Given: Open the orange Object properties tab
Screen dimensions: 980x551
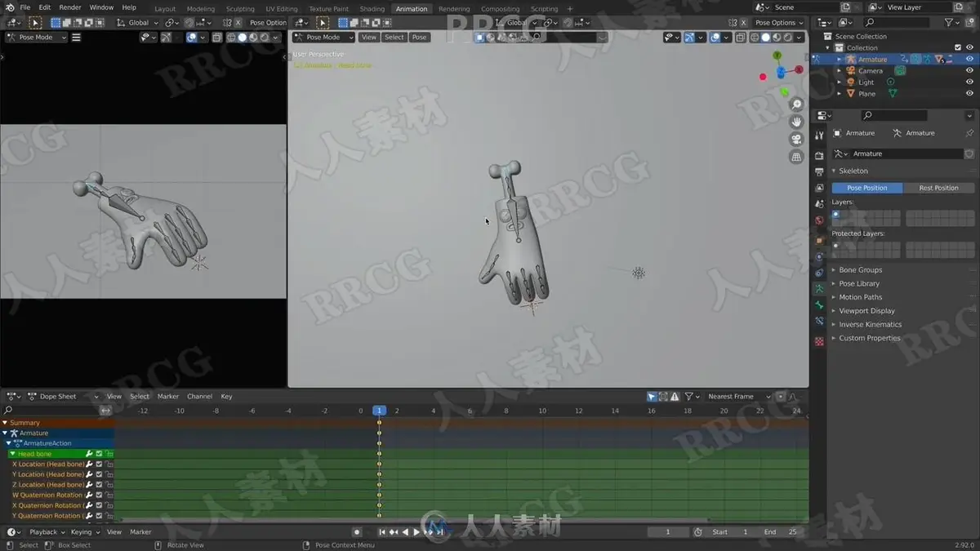Looking at the screenshot, I should (x=819, y=241).
